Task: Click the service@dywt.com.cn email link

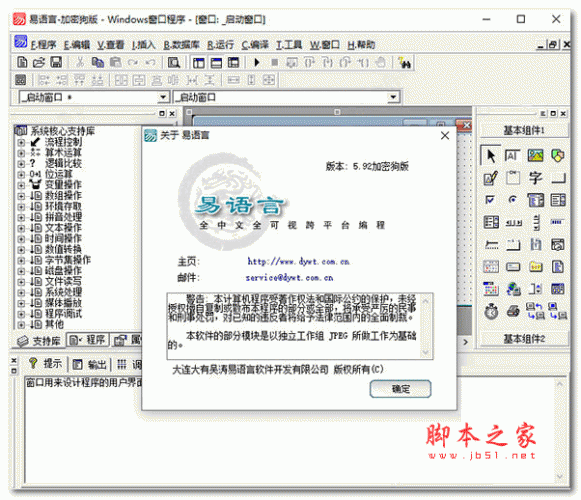Action: pyautogui.click(x=289, y=278)
